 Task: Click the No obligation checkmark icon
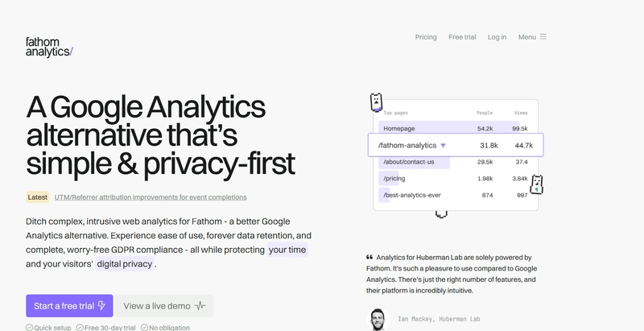(144, 327)
